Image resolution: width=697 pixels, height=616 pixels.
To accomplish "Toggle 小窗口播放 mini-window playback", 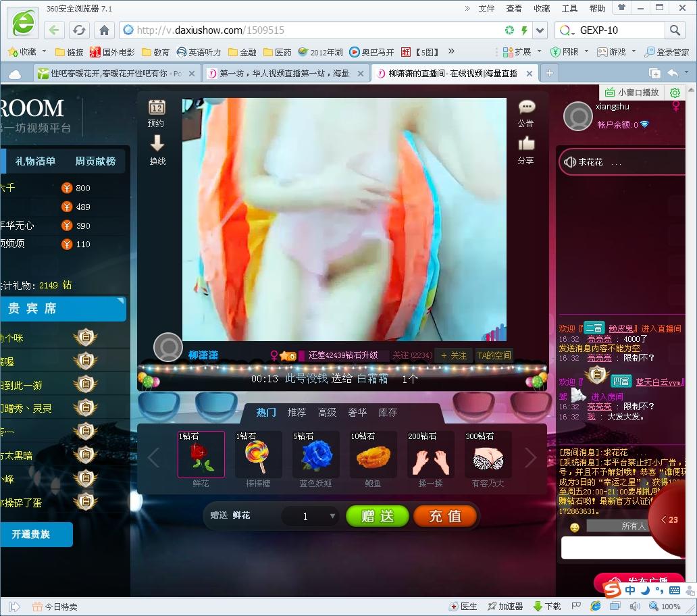I will [631, 93].
